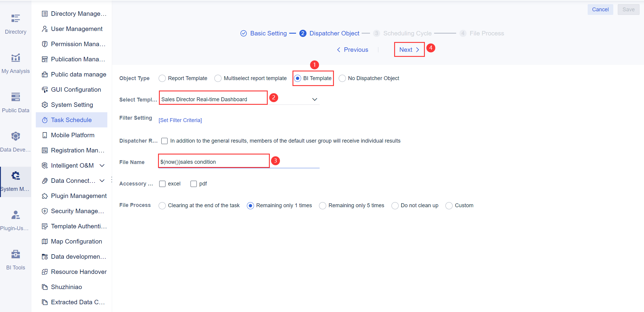Click the Set Filter Criteria link
644x312 pixels.
[x=180, y=120]
